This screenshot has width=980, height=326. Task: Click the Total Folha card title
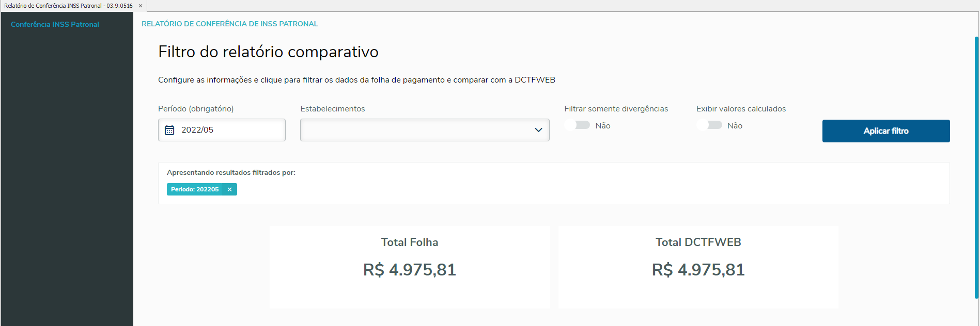tap(410, 242)
